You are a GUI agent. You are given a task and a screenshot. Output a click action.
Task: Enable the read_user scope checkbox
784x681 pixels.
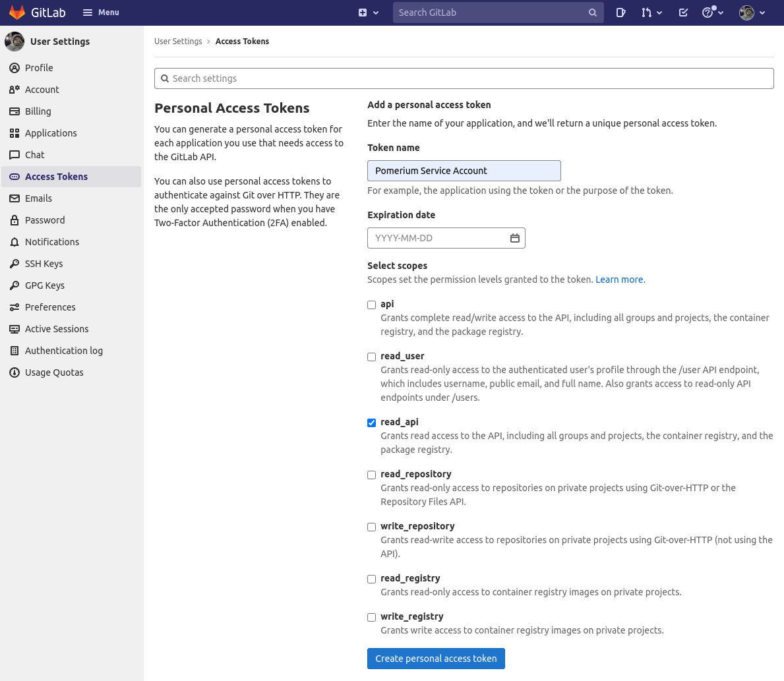[371, 357]
